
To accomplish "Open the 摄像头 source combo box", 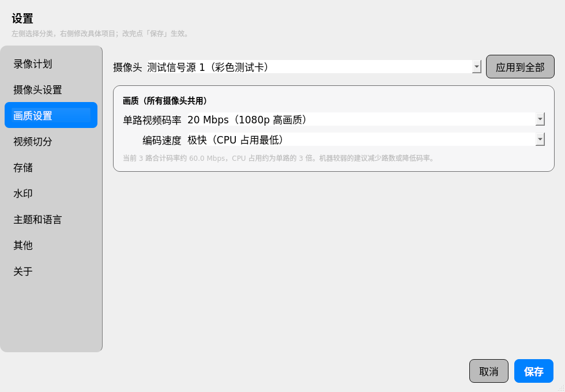I will (314, 67).
